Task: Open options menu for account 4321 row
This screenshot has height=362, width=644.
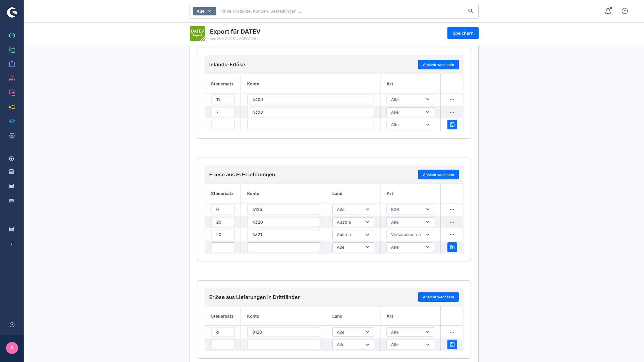Action: [452, 235]
